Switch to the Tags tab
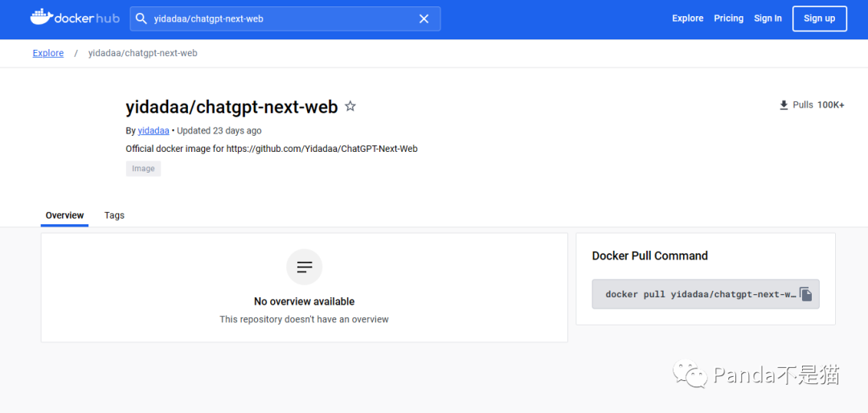868x413 pixels. click(x=115, y=215)
